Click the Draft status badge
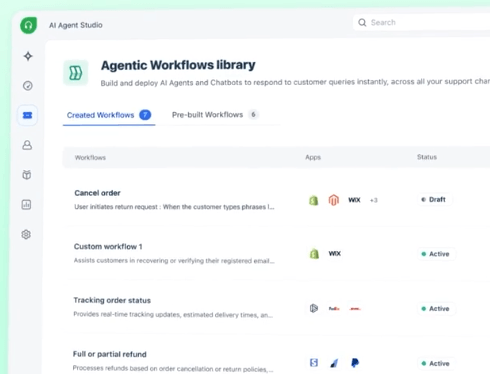This screenshot has width=490, height=374. 434,200
